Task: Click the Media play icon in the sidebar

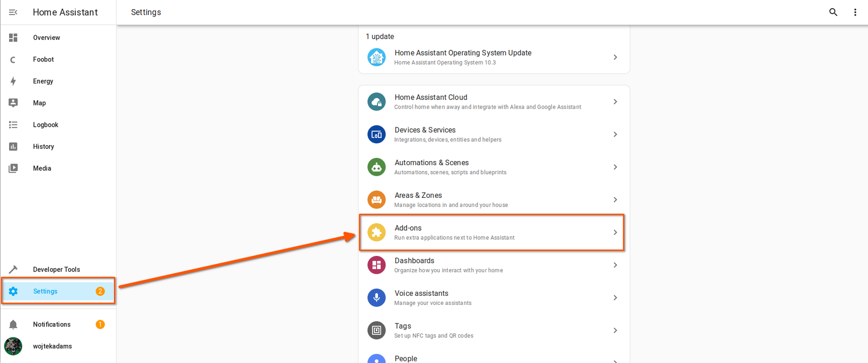Action: pyautogui.click(x=13, y=168)
